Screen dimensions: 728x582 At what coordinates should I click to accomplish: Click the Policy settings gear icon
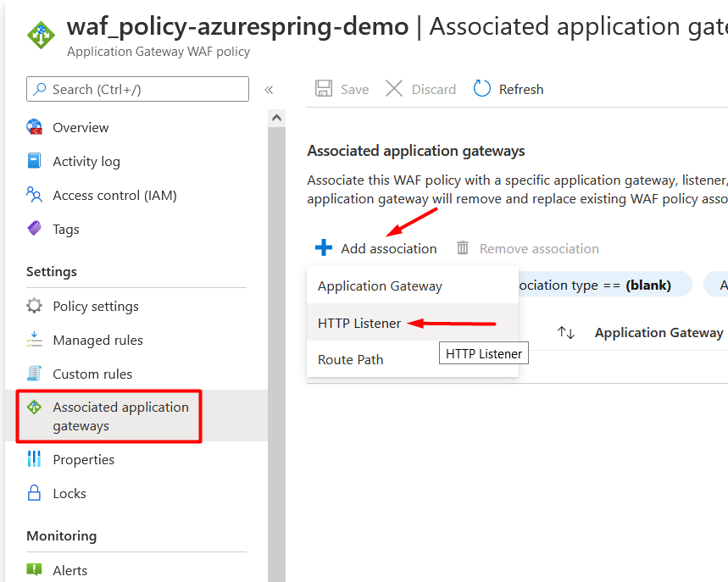coord(35,306)
